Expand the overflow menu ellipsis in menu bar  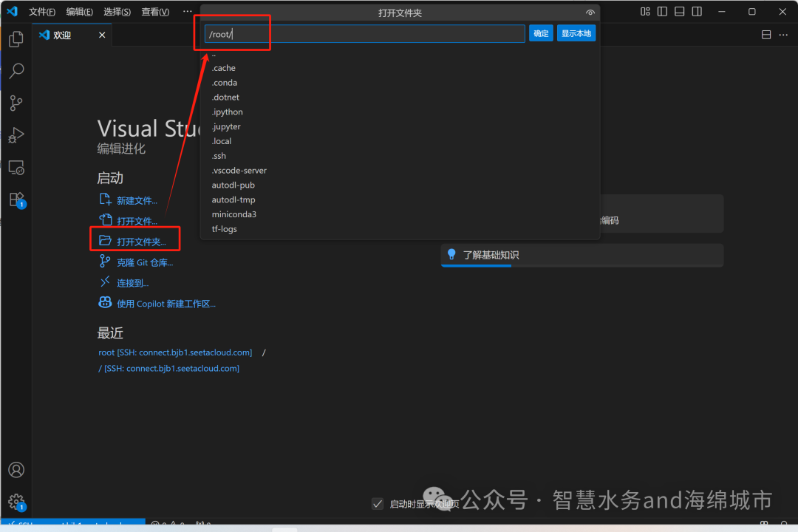click(187, 11)
